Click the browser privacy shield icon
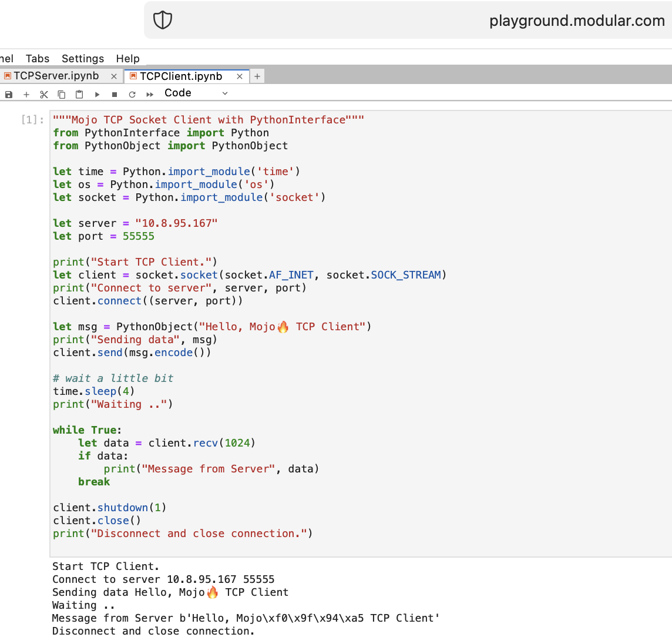The image size is (672, 644). [163, 21]
